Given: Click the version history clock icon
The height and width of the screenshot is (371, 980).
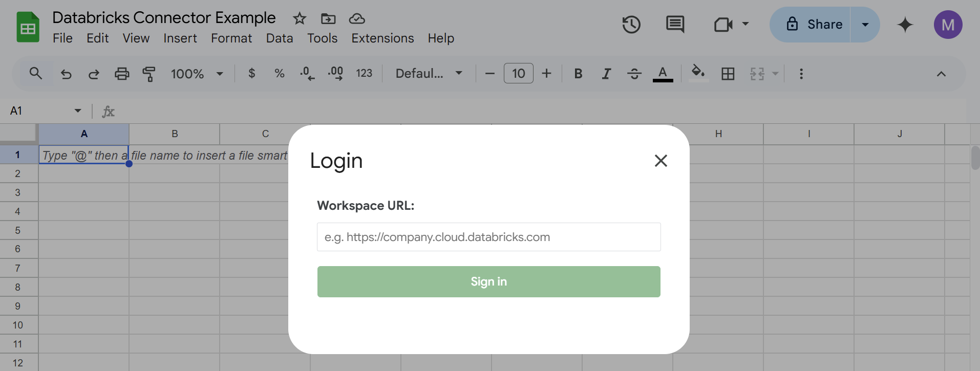Looking at the screenshot, I should pyautogui.click(x=631, y=25).
